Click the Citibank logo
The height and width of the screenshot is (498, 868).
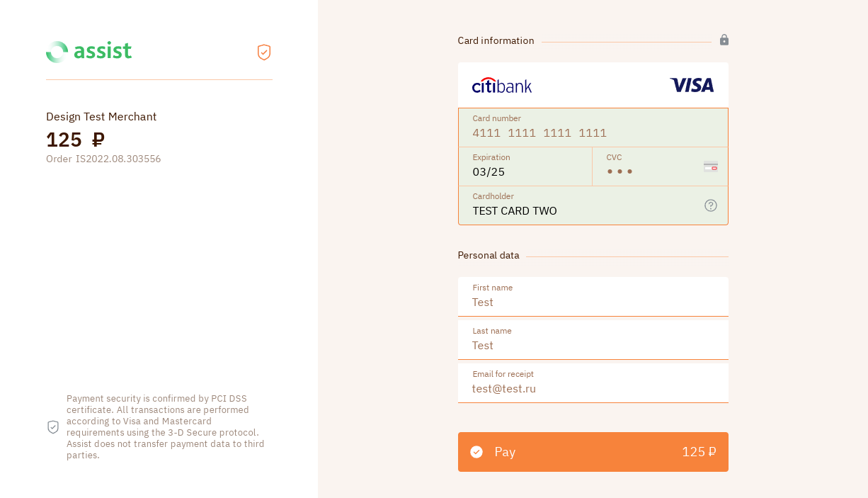[x=502, y=86]
